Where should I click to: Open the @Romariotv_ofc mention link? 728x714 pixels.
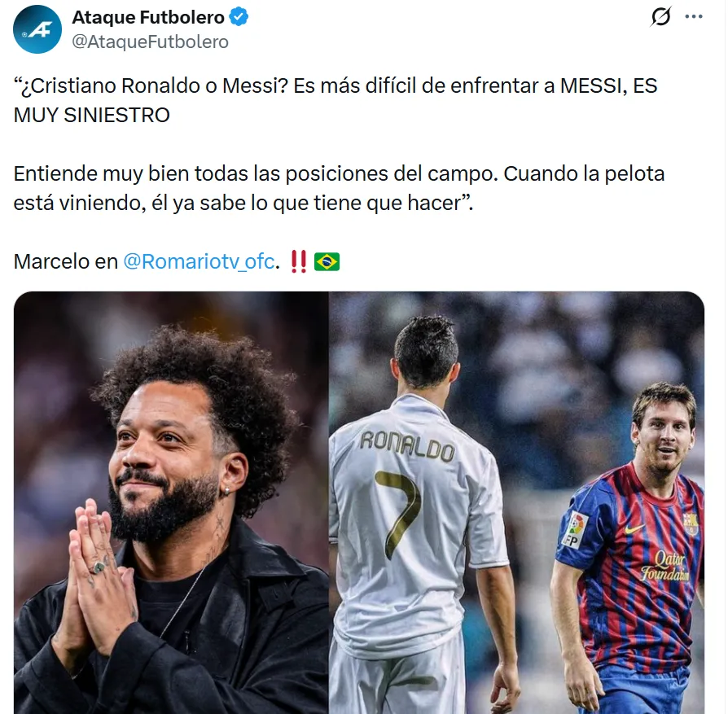(200, 261)
